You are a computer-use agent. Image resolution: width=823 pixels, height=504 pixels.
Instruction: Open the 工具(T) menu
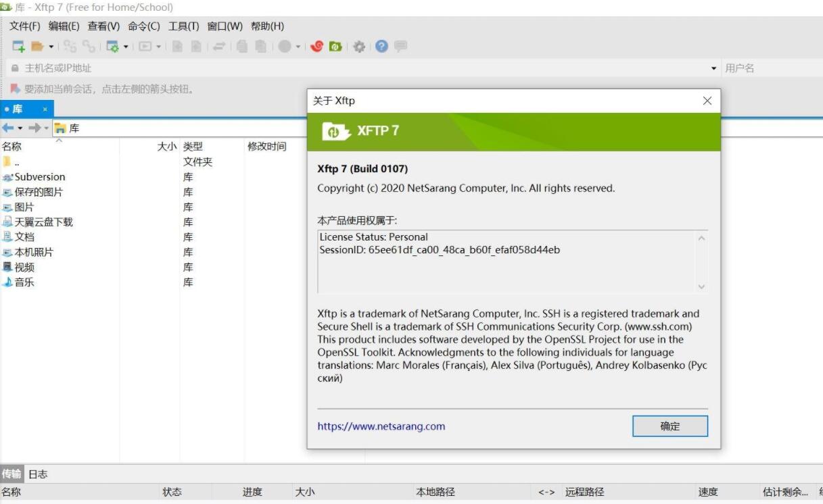tap(184, 26)
